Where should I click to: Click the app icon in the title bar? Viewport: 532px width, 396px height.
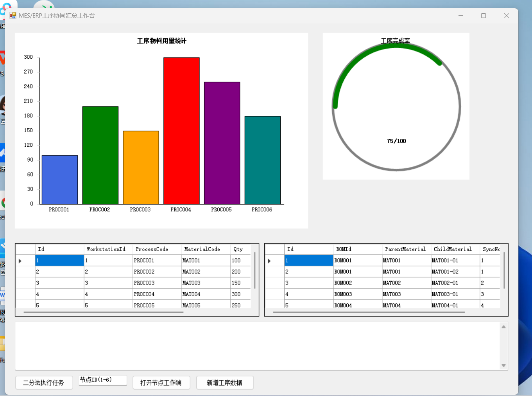13,16
